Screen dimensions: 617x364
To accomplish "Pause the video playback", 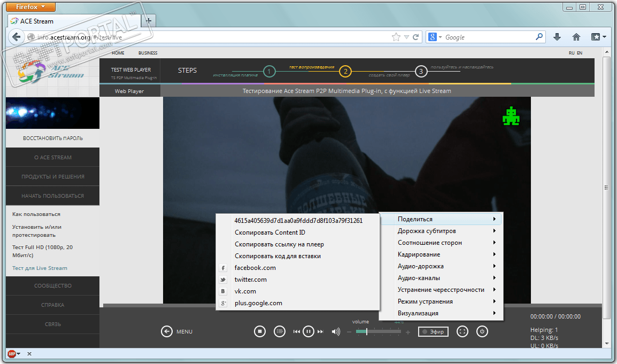I will coord(308,331).
